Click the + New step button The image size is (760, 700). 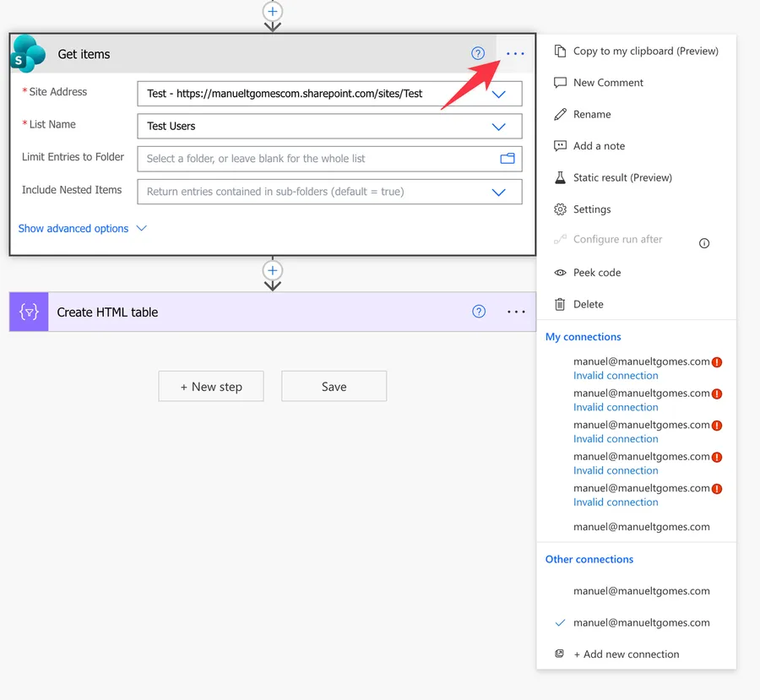pos(211,387)
